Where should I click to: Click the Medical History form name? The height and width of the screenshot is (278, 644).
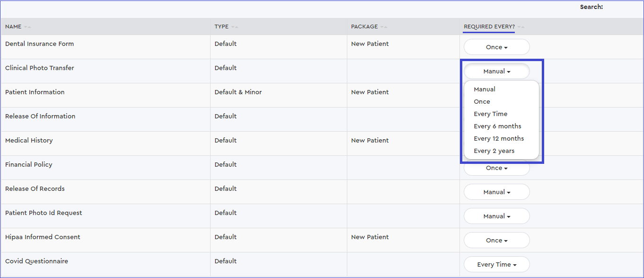click(x=29, y=141)
